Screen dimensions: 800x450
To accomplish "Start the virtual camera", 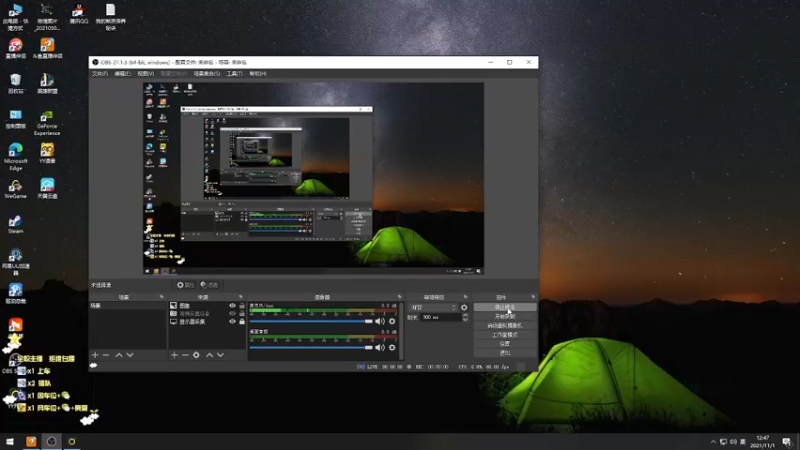I will pyautogui.click(x=505, y=326).
